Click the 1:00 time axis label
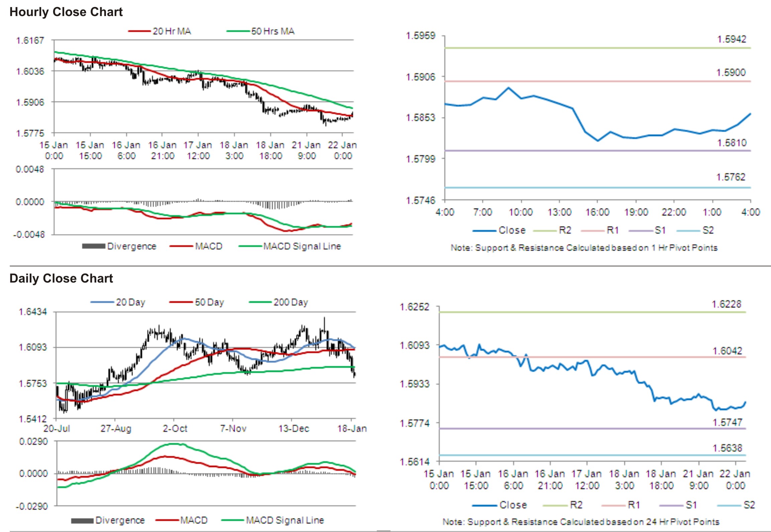 tap(712, 212)
